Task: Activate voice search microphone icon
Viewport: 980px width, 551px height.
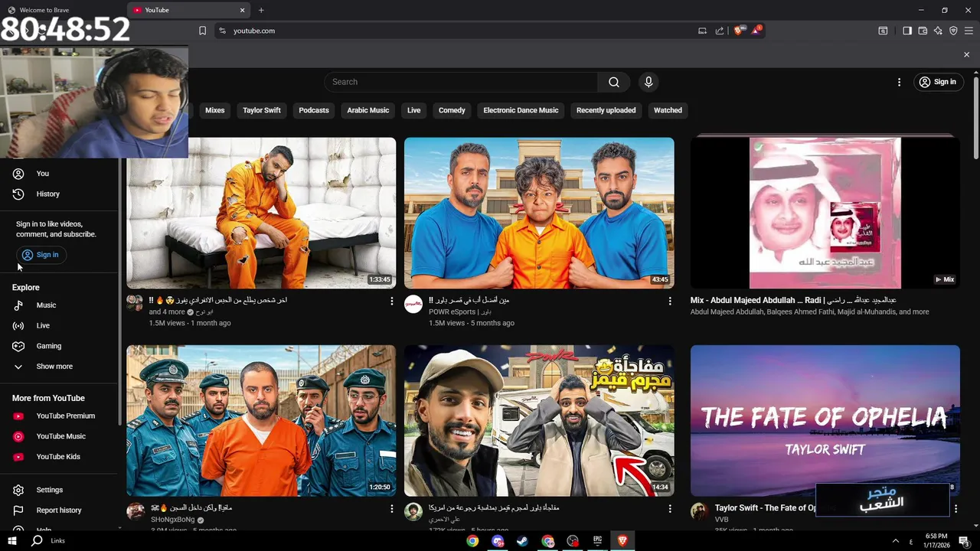Action: coord(648,82)
